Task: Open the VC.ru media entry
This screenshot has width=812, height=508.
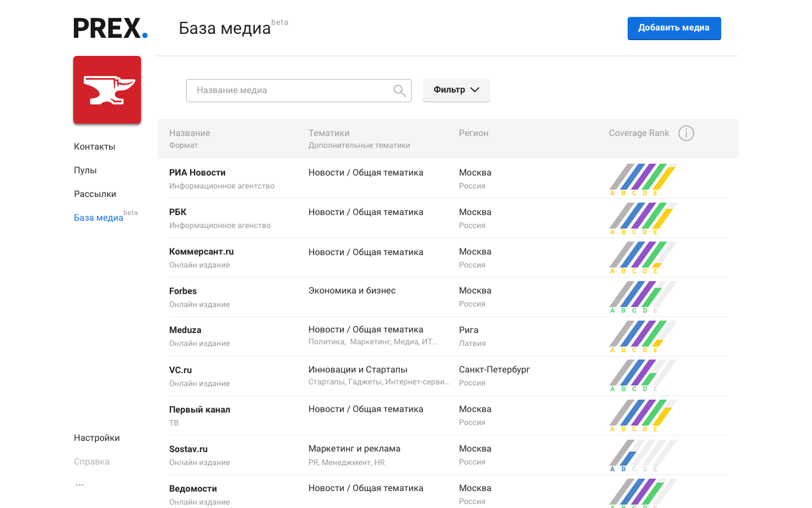Action: (x=180, y=370)
